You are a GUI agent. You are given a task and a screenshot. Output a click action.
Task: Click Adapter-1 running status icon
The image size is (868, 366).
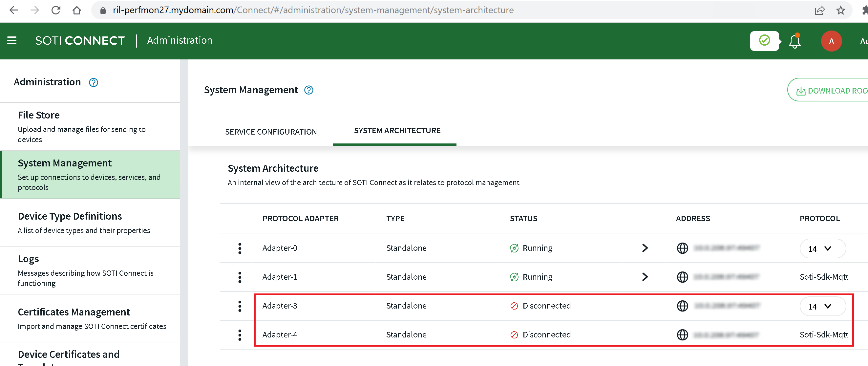[514, 277]
